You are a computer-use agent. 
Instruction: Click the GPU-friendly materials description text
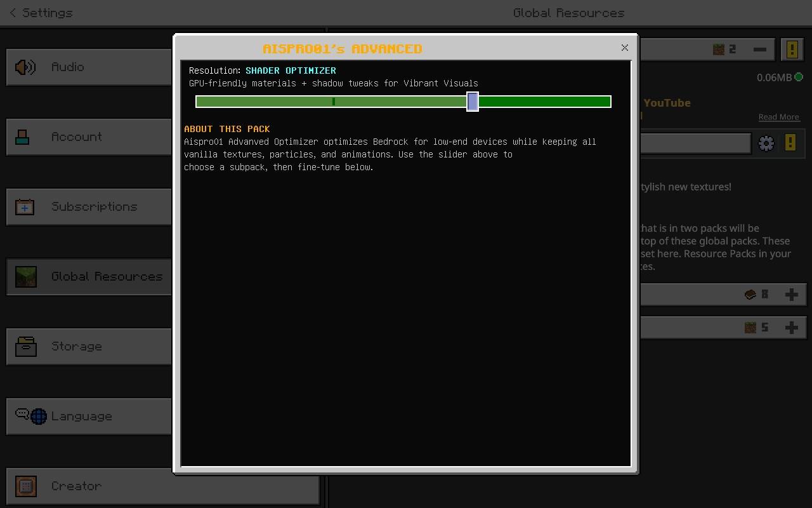tap(334, 83)
